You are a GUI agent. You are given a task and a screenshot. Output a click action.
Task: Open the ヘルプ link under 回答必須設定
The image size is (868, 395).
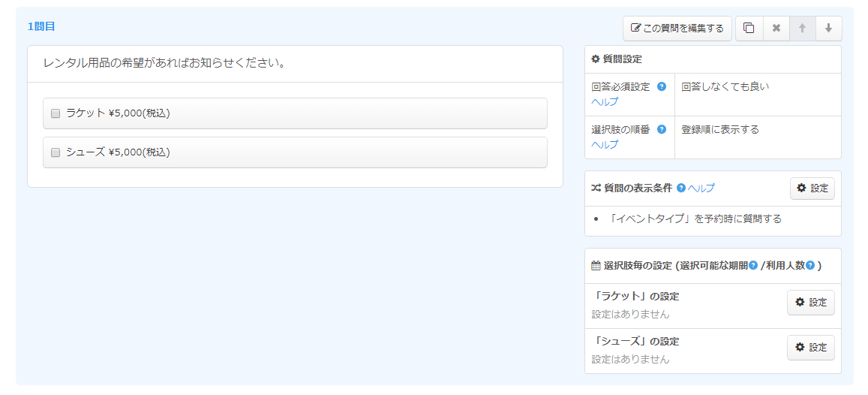605,101
